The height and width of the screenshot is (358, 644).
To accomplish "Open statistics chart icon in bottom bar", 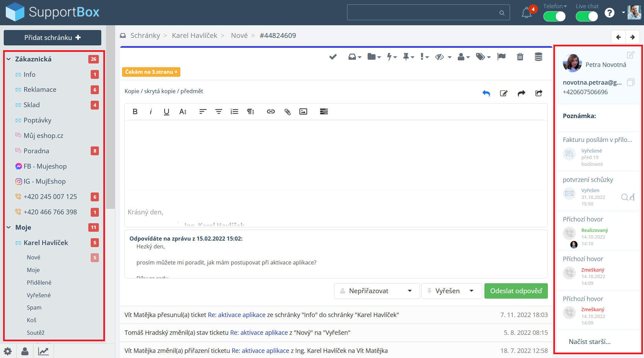I will click(43, 351).
